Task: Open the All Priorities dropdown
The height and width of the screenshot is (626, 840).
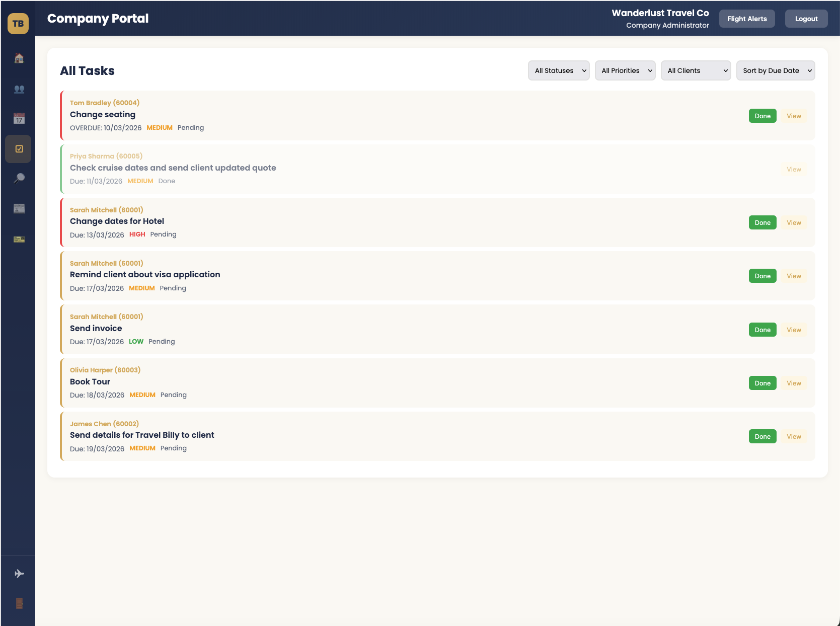Action: pyautogui.click(x=625, y=70)
